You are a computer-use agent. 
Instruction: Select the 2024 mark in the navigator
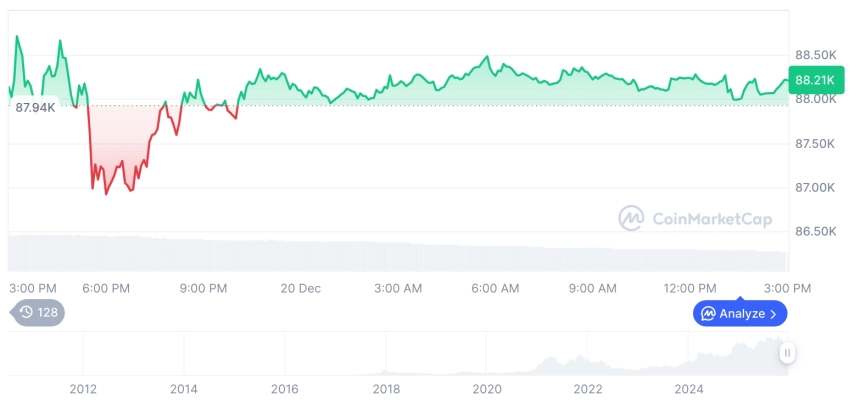689,389
